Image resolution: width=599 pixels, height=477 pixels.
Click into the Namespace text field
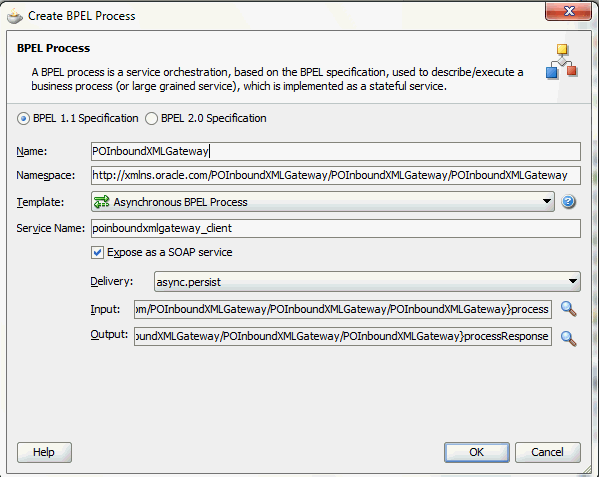tap(336, 175)
